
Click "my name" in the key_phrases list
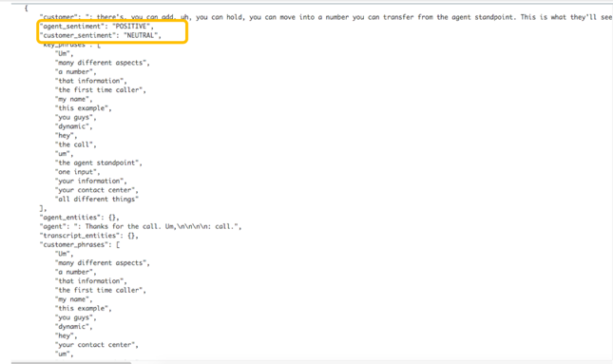pyautogui.click(x=74, y=99)
